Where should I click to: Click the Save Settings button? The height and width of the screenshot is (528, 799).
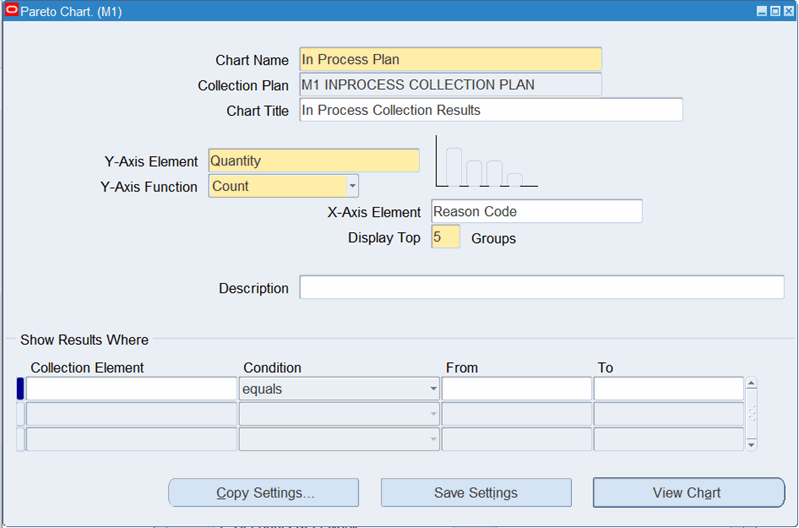tap(476, 493)
